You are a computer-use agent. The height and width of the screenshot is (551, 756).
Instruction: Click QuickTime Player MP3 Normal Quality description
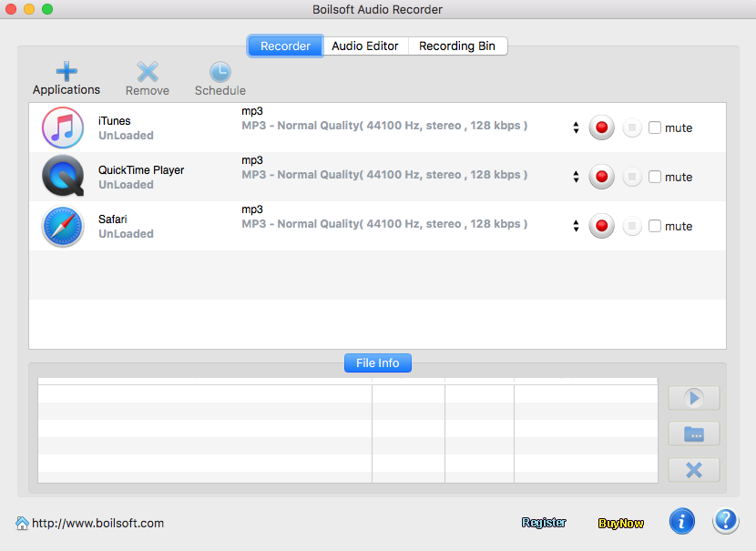384,175
